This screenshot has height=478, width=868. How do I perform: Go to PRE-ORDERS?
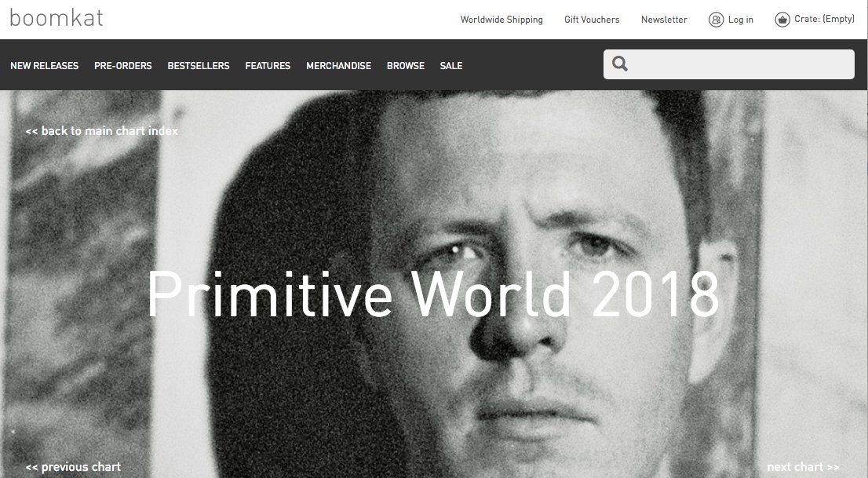point(123,65)
